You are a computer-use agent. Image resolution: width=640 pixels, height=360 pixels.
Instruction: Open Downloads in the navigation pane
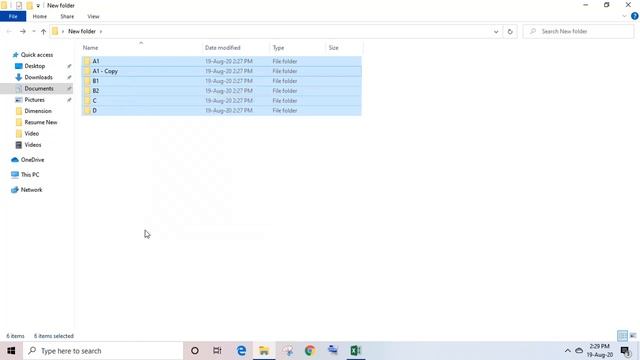[x=38, y=77]
